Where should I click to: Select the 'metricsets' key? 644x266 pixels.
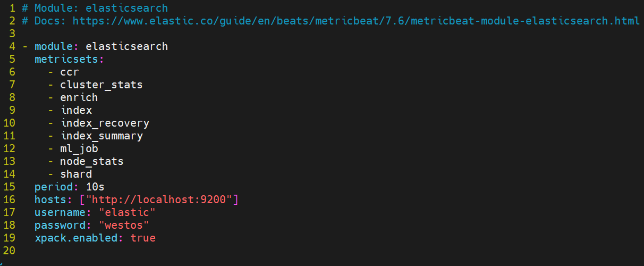point(66,59)
